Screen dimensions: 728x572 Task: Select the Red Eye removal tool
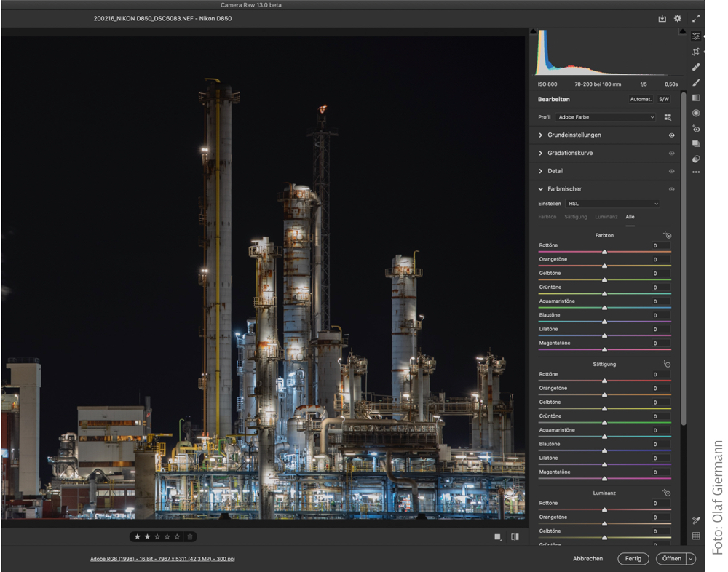point(696,129)
